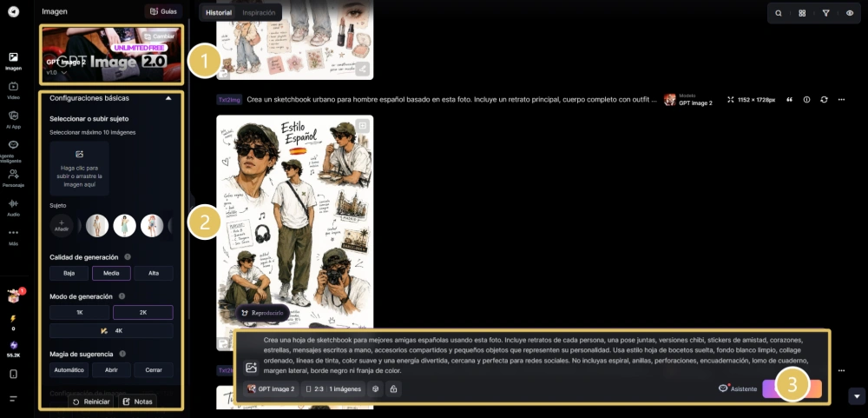Click the info icon in the prompt row
This screenshot has width=868, height=418.
806,100
